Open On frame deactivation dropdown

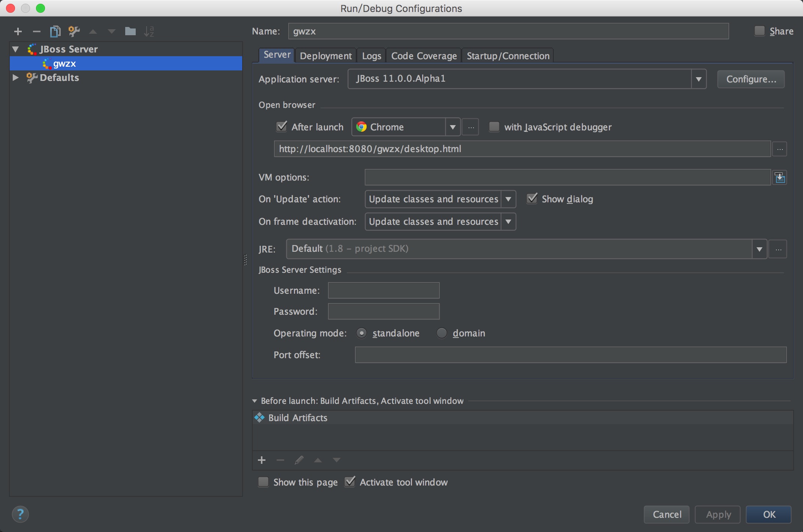click(508, 222)
